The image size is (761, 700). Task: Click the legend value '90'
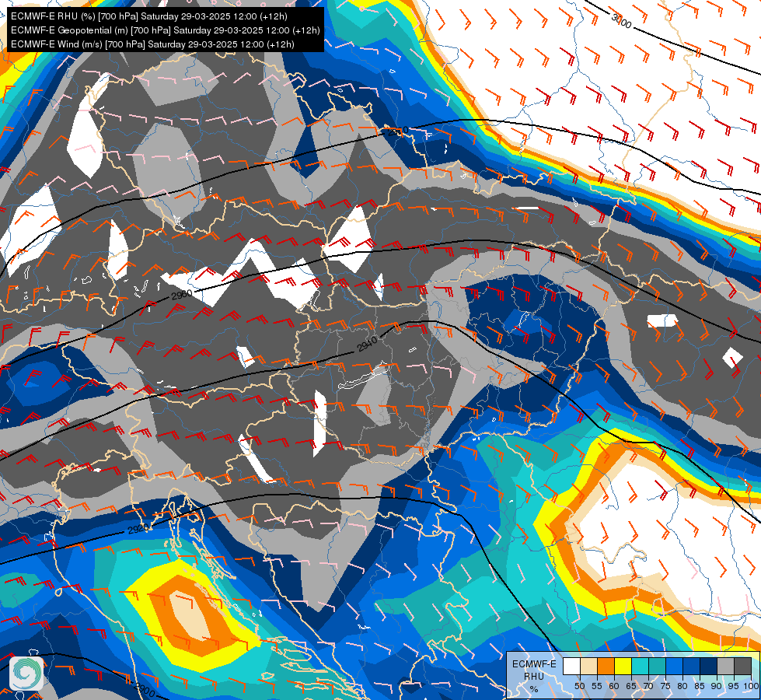(717, 687)
